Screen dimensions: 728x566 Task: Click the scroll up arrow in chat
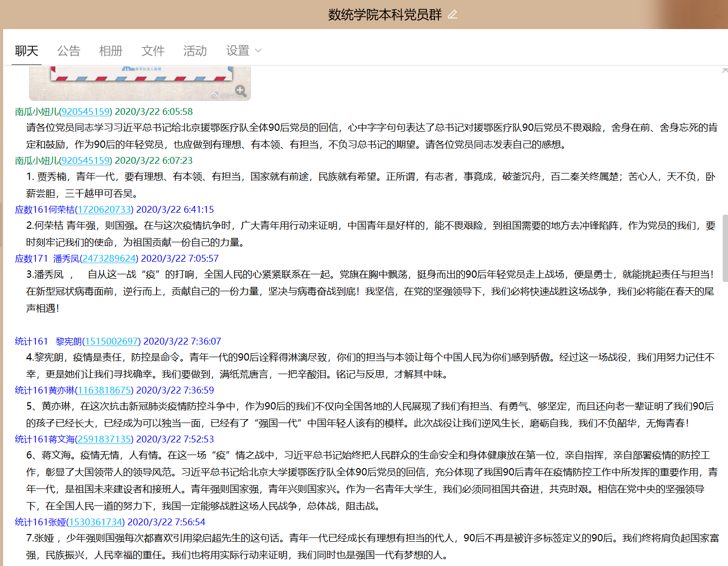tap(725, 71)
